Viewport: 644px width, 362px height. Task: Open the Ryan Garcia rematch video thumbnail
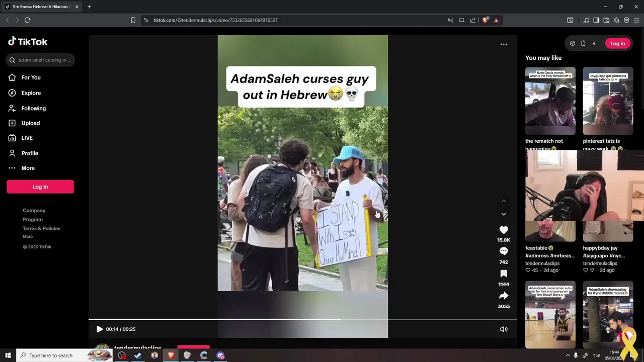(550, 101)
